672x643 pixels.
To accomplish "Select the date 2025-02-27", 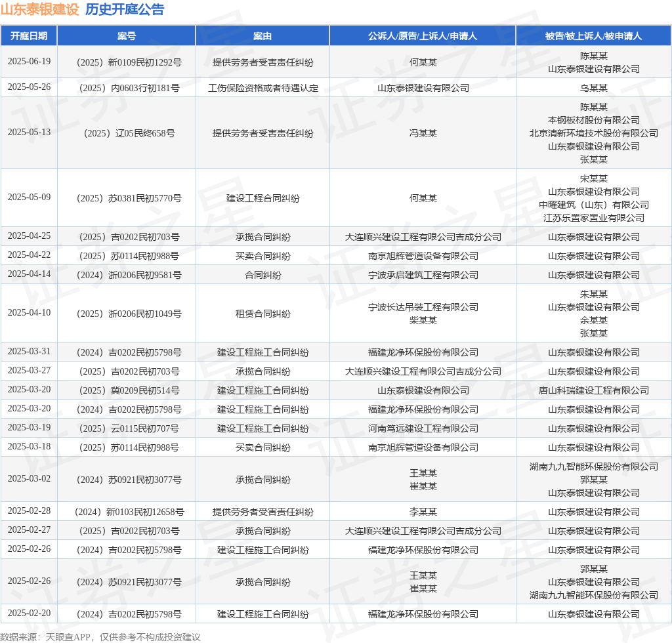I will [29, 530].
